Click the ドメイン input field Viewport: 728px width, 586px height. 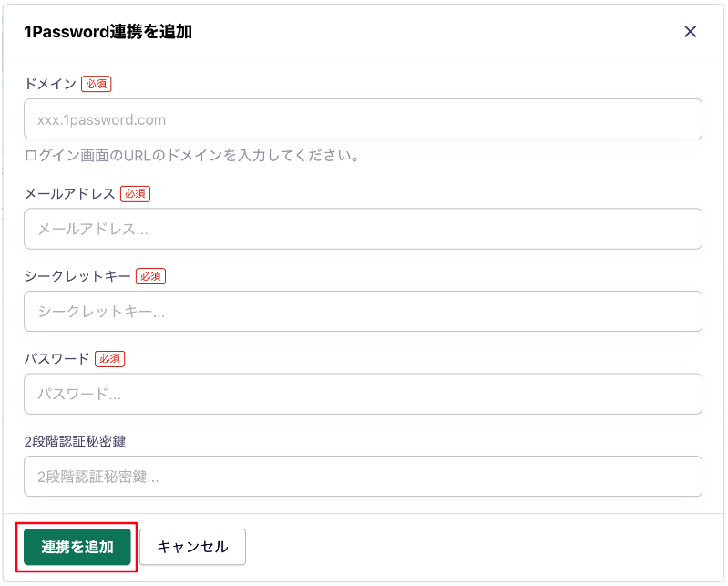click(x=363, y=119)
